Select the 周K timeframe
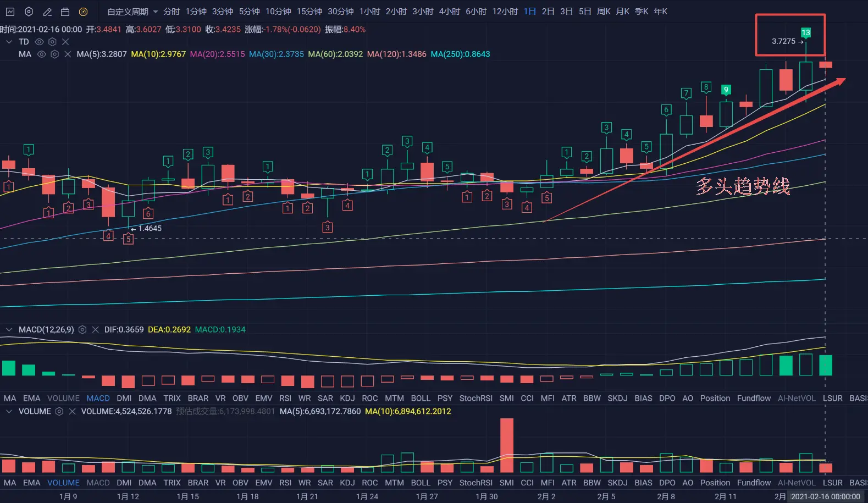Viewport: 868px width, 503px height. (x=604, y=12)
